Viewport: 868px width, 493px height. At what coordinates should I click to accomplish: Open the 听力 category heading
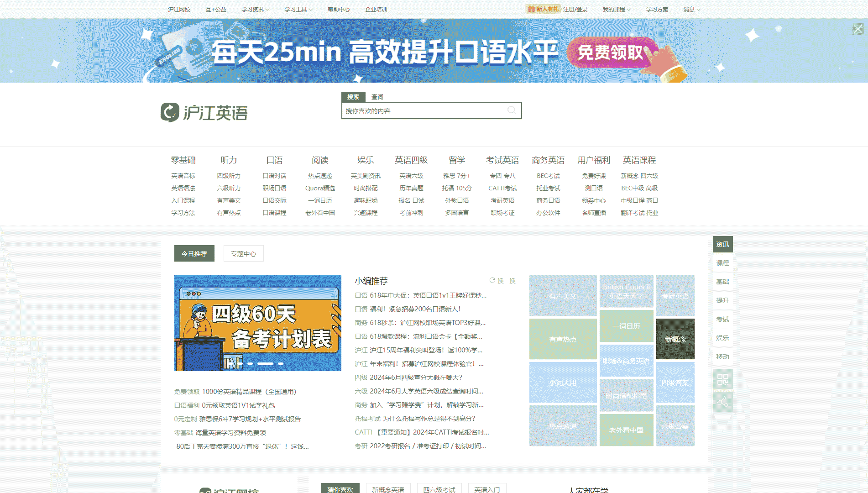coord(229,160)
